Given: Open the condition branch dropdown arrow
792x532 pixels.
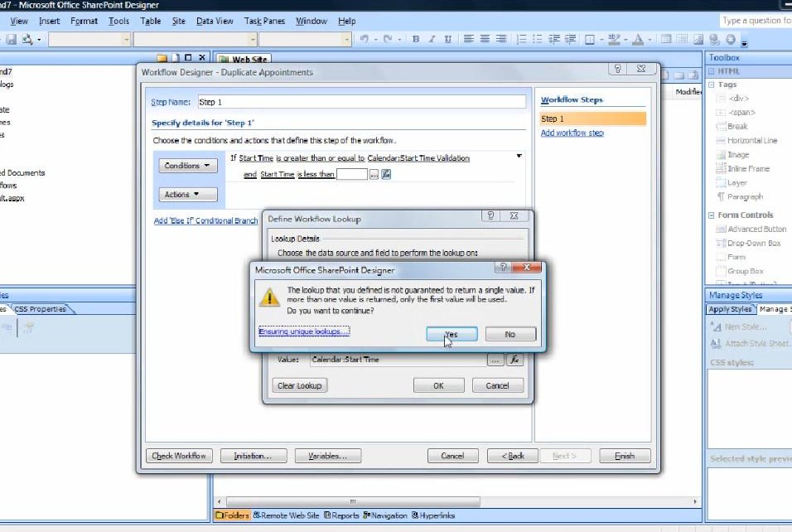Looking at the screenshot, I should (519, 156).
